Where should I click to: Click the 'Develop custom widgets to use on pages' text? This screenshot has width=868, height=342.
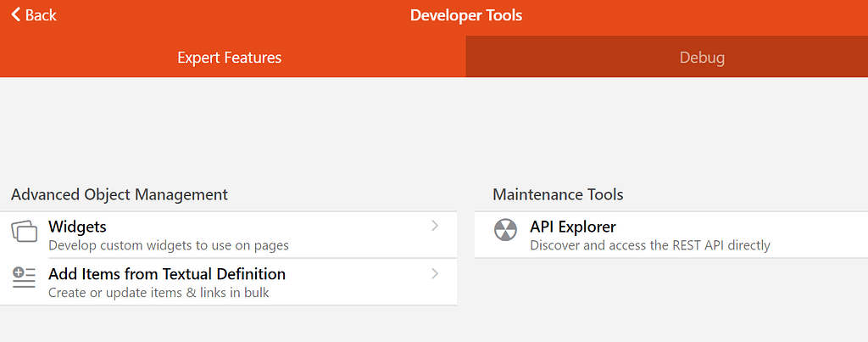(x=169, y=245)
